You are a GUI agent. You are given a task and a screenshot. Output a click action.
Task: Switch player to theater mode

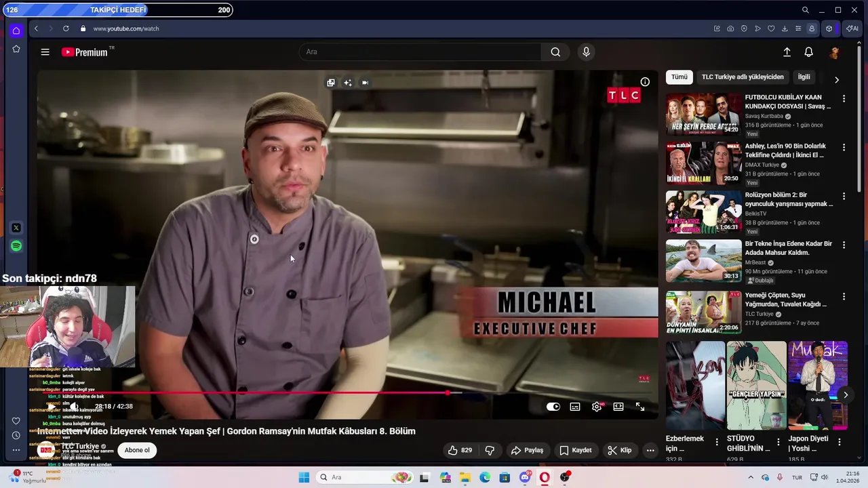pos(618,407)
